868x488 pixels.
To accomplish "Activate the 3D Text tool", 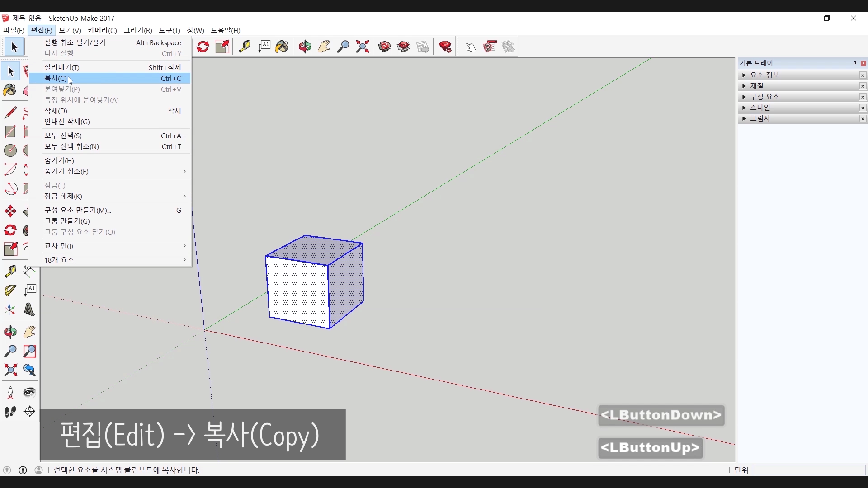I will coord(29,310).
